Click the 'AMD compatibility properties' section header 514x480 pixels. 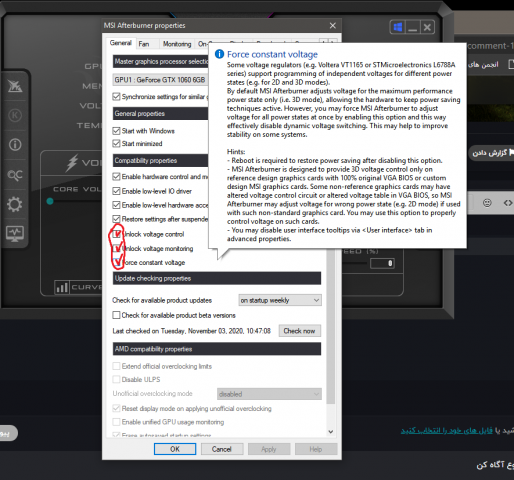[x=217, y=349]
